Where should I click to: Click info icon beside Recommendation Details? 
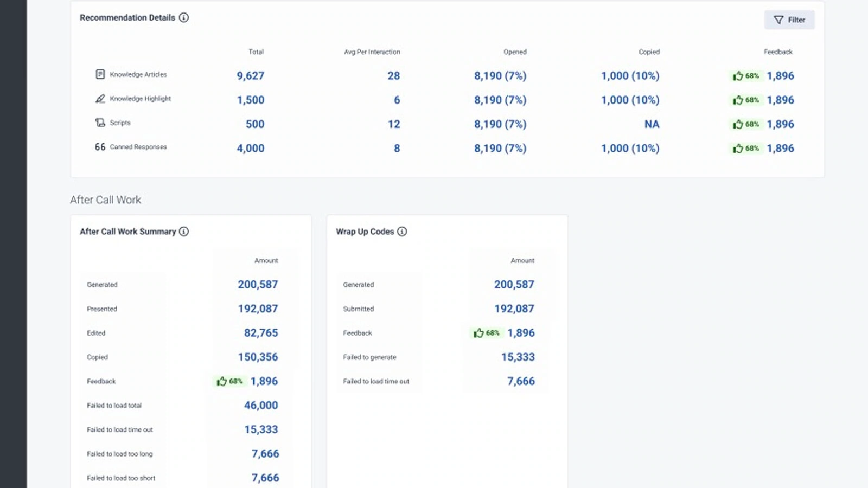[x=184, y=18]
